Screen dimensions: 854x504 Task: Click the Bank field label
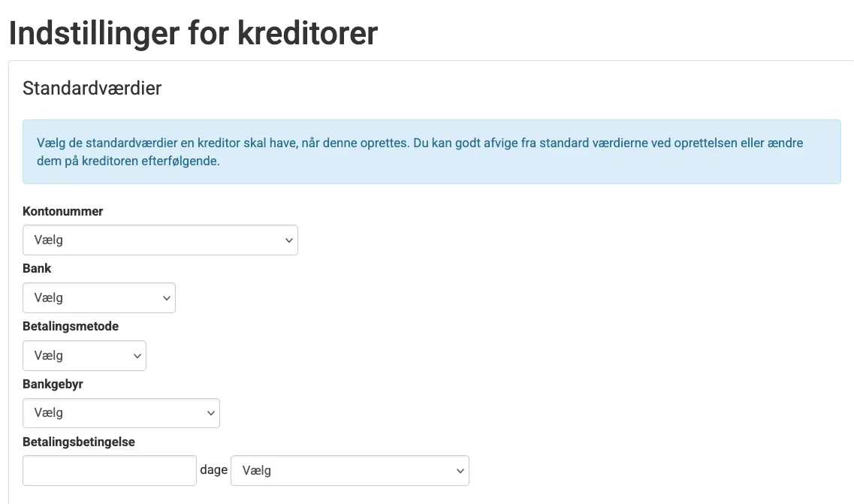[x=37, y=268]
